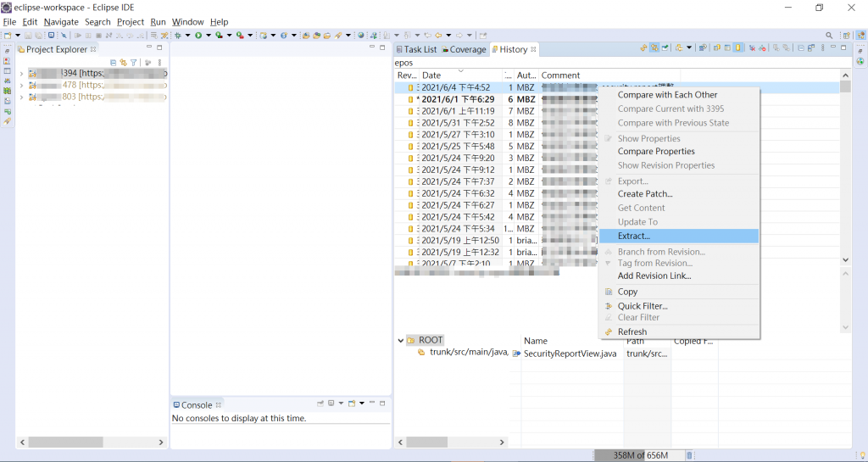The height and width of the screenshot is (462, 868).
Task: Open the web browser globe icon
Action: (361, 36)
